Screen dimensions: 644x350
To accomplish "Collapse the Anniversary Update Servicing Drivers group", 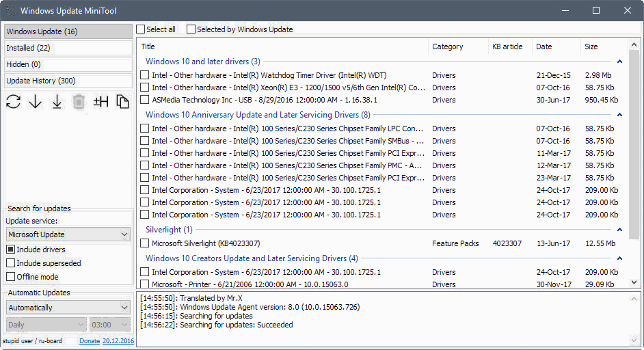I will pos(620,115).
